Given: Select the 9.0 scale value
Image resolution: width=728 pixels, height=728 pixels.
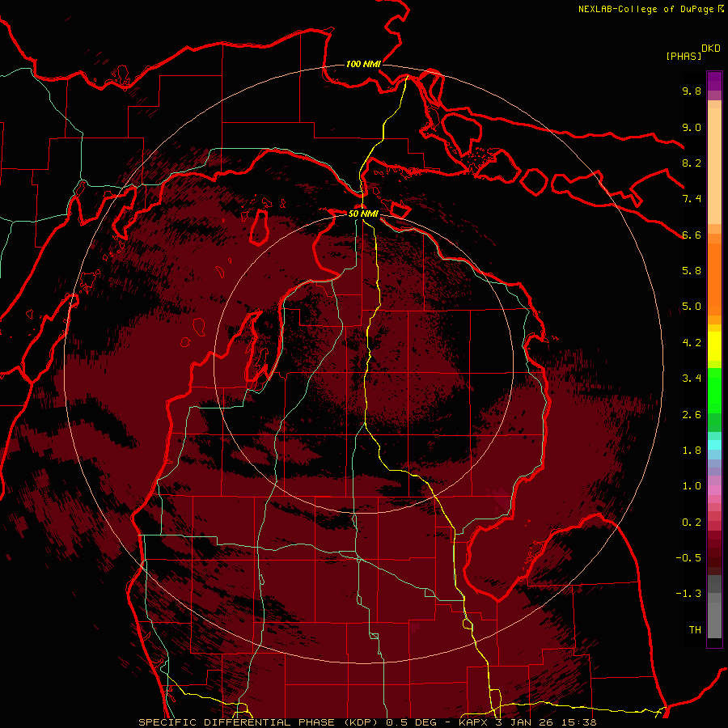Looking at the screenshot, I should pos(692,127).
